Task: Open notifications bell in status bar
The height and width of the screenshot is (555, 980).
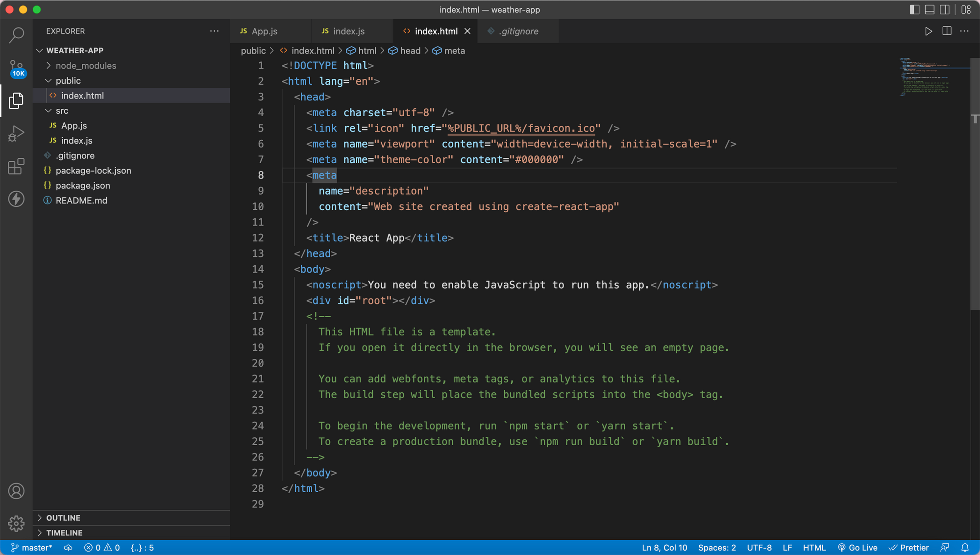Action: click(964, 548)
